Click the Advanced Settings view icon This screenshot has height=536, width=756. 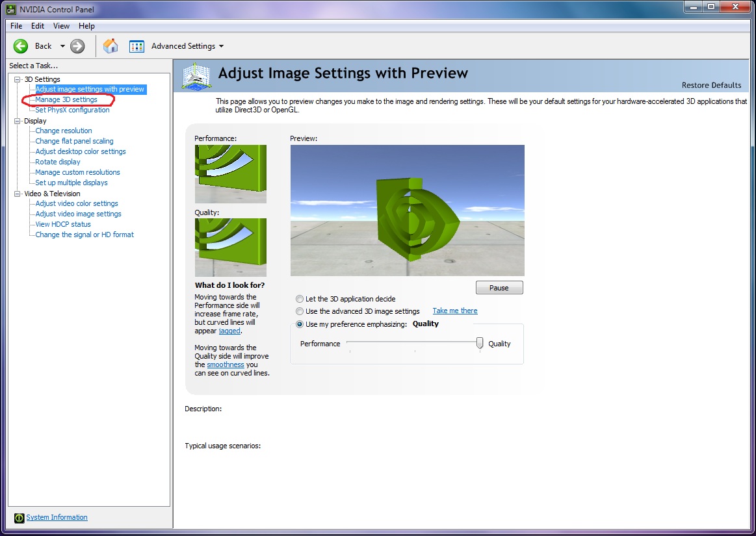pyautogui.click(x=137, y=46)
